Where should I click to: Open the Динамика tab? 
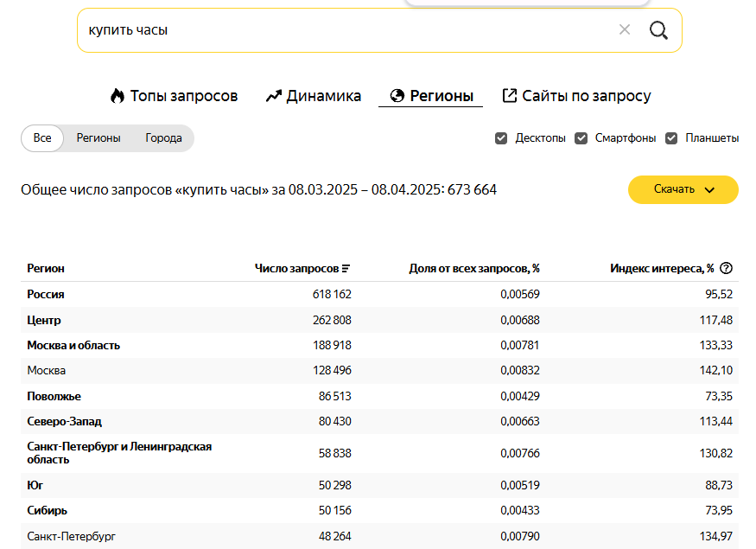click(x=314, y=96)
